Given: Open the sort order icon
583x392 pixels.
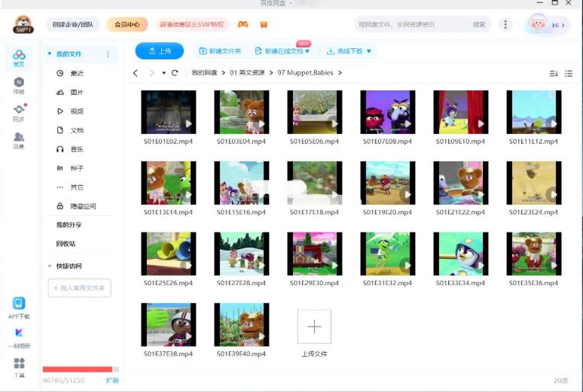Looking at the screenshot, I should tap(554, 74).
